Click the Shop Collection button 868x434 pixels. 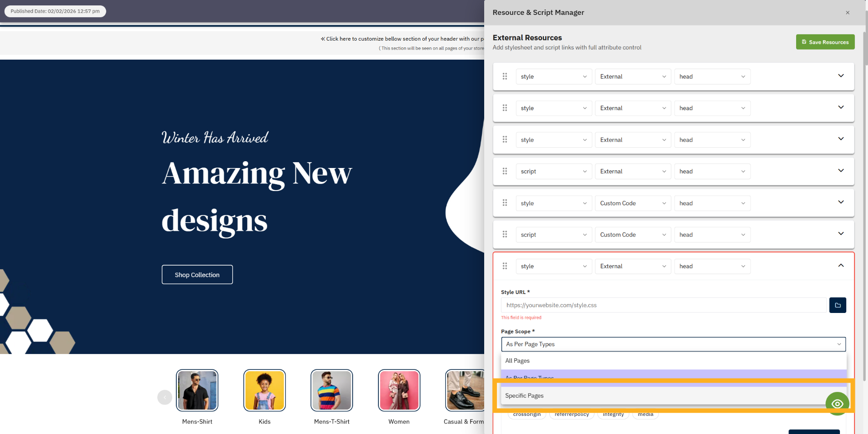coord(197,274)
